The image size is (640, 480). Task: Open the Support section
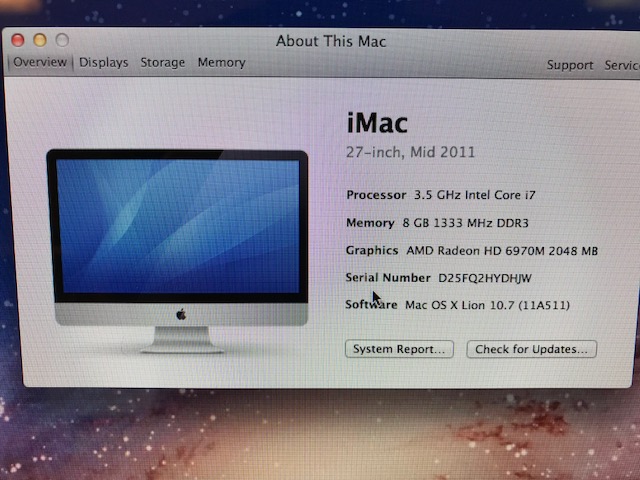point(570,65)
